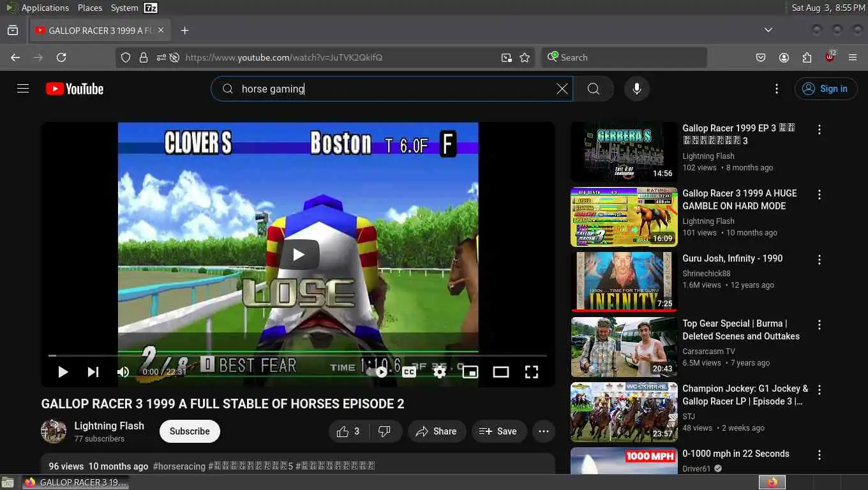Screen dimensions: 868x490
Task: Bookmark this page with the star
Action: tap(525, 57)
